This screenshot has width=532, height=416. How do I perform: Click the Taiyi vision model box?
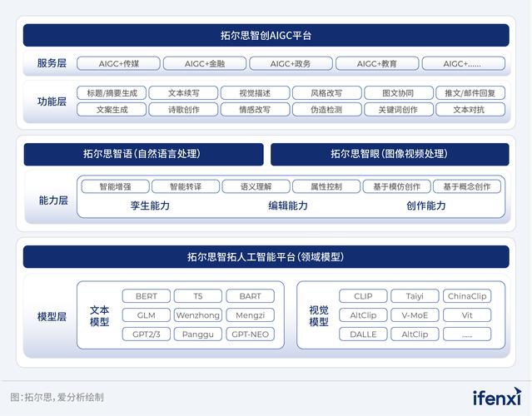click(x=415, y=296)
